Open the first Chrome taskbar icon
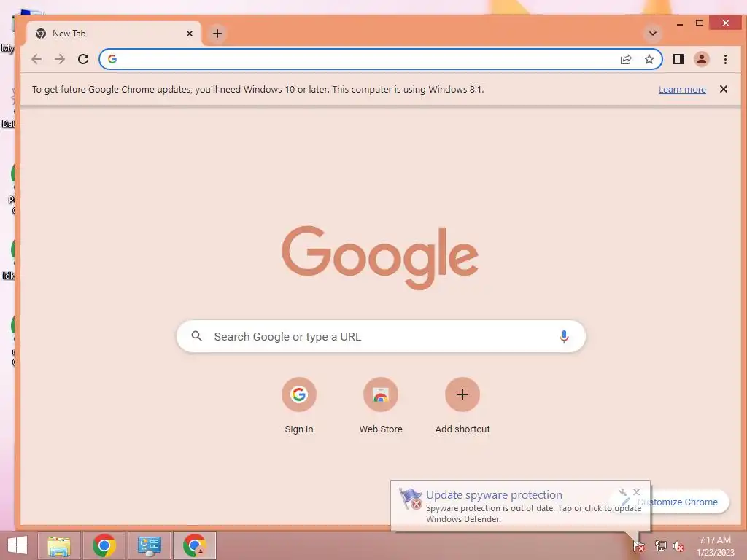 [x=104, y=545]
